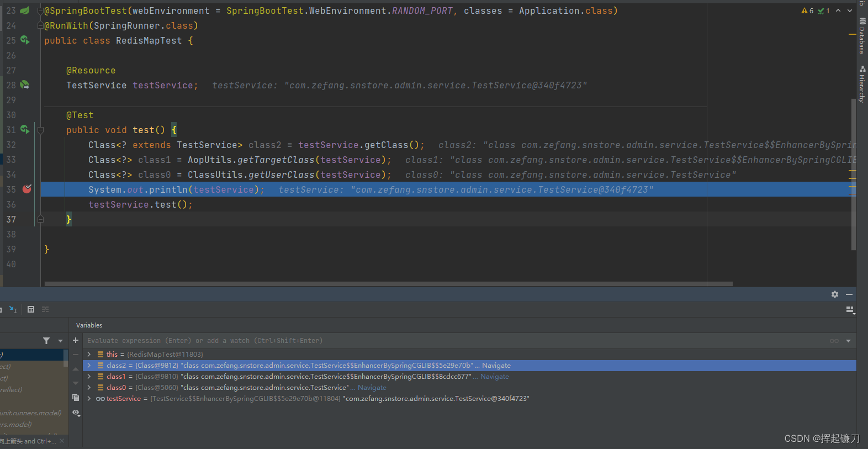The image size is (868, 449).
Task: Open the Hierarchy tool window
Action: click(x=862, y=84)
